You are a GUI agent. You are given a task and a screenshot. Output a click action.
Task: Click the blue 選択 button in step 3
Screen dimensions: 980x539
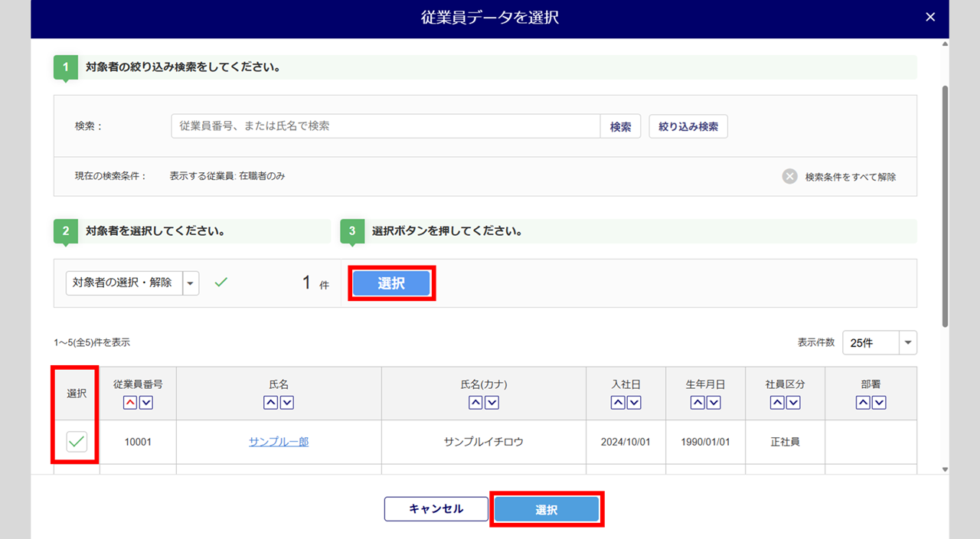tap(391, 283)
